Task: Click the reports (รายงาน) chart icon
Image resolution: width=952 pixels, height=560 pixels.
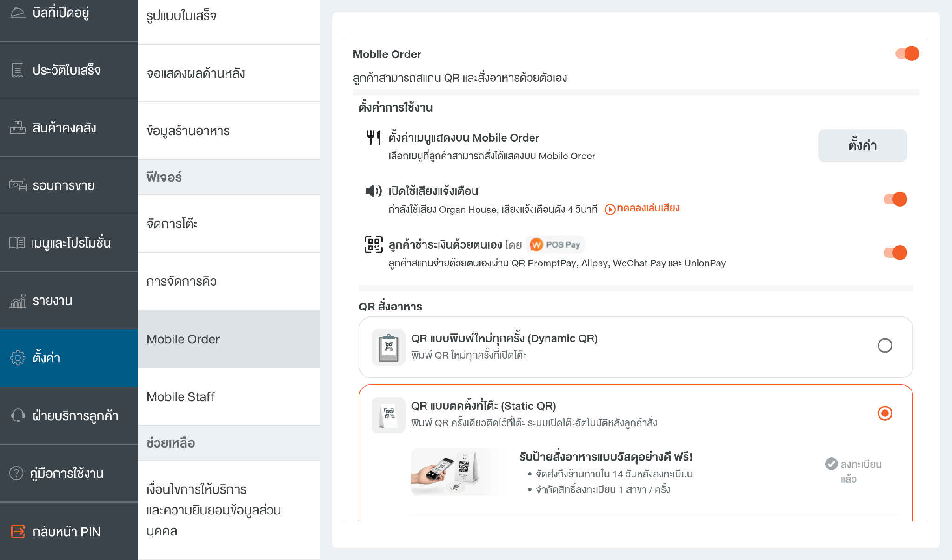Action: pos(18,301)
